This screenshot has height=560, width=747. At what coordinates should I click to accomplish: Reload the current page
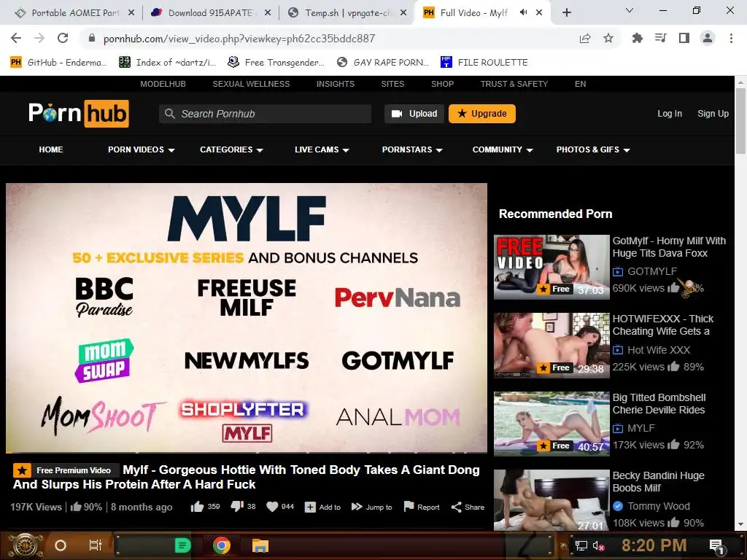tap(63, 38)
